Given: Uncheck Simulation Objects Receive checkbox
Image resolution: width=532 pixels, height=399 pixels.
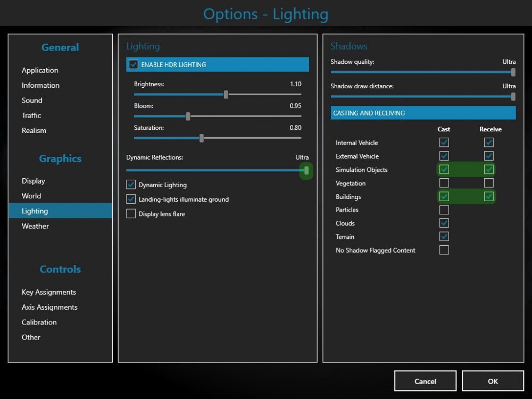Looking at the screenshot, I should tap(489, 169).
